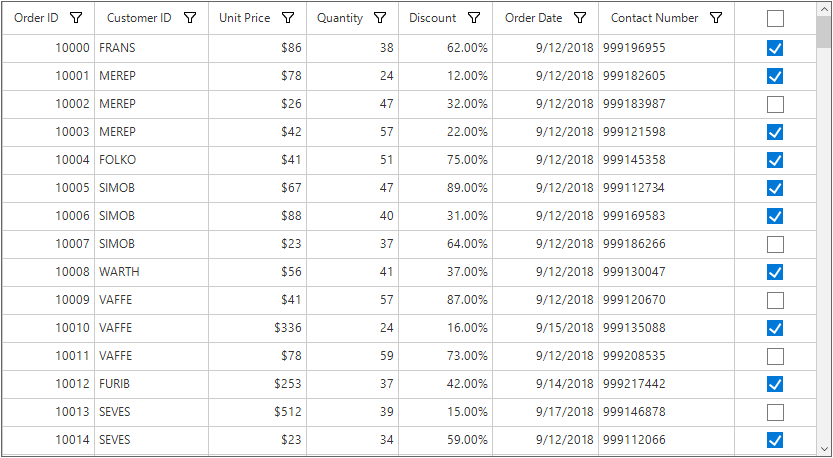Open the Discount column filter icon

point(474,18)
